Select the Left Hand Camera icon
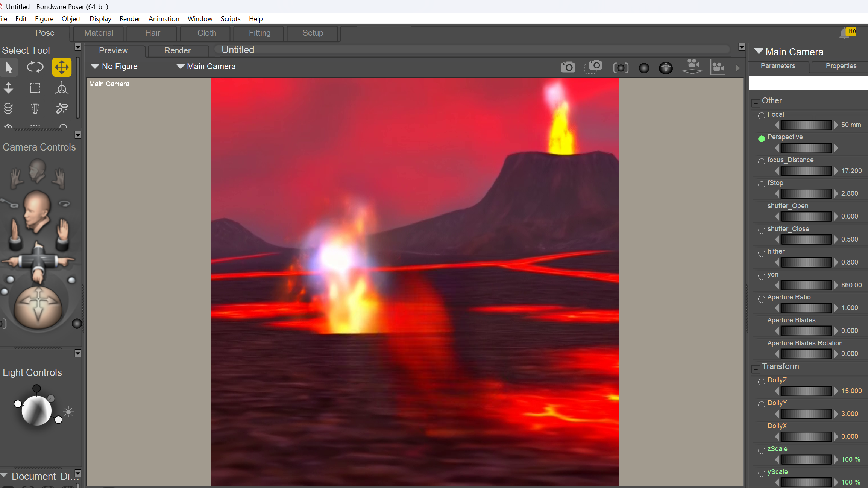Screen dimensions: 868x488 point(16,178)
